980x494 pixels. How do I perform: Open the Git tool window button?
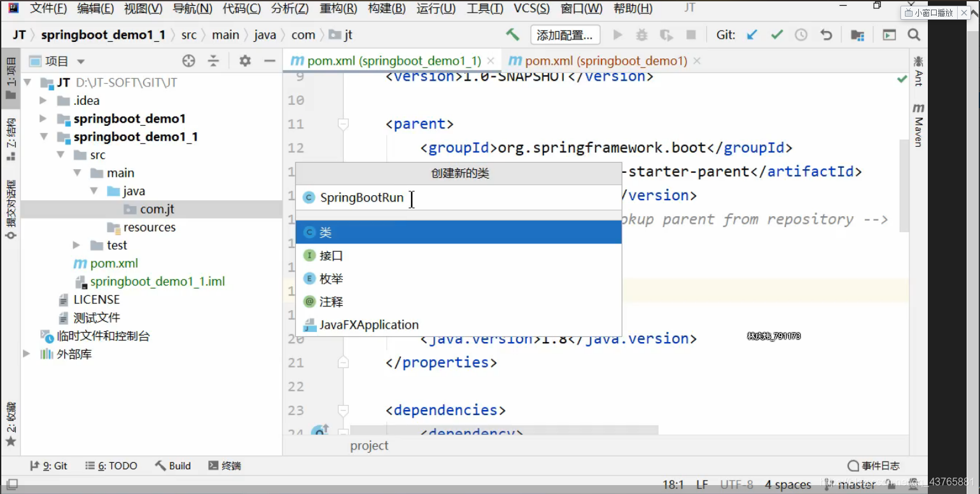49,466
